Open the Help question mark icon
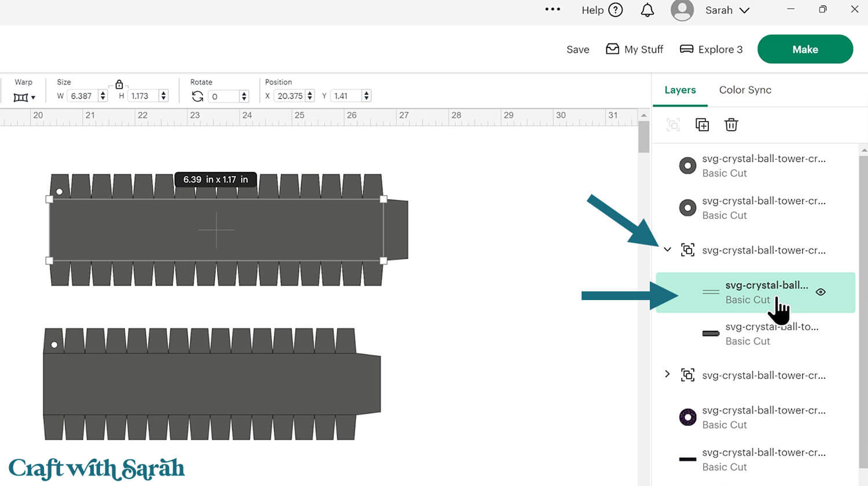This screenshot has width=868, height=486. click(616, 10)
